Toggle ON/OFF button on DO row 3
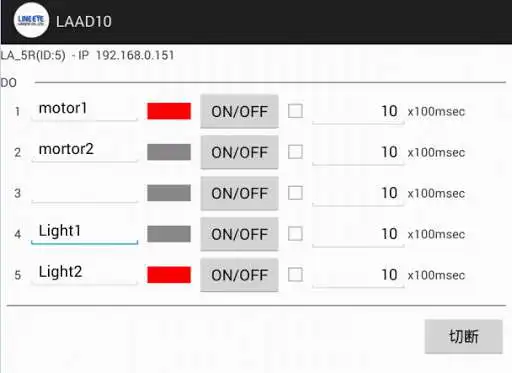The height and width of the screenshot is (373, 512). (x=239, y=193)
